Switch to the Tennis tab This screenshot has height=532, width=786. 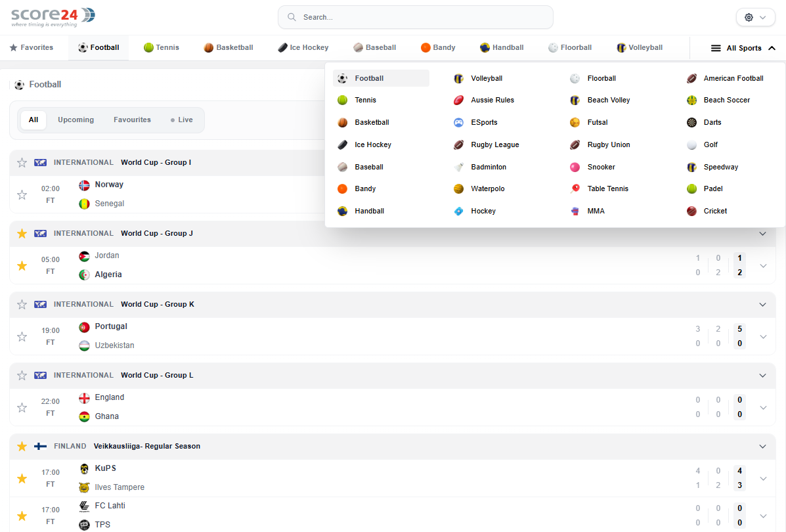(x=162, y=48)
